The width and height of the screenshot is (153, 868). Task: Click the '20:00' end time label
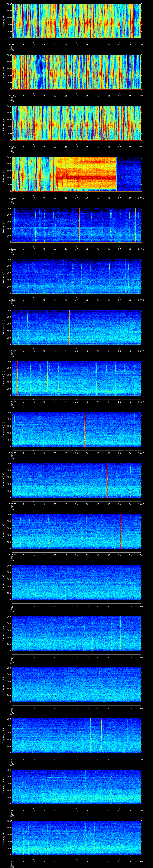pyautogui.click(x=141, y=197)
